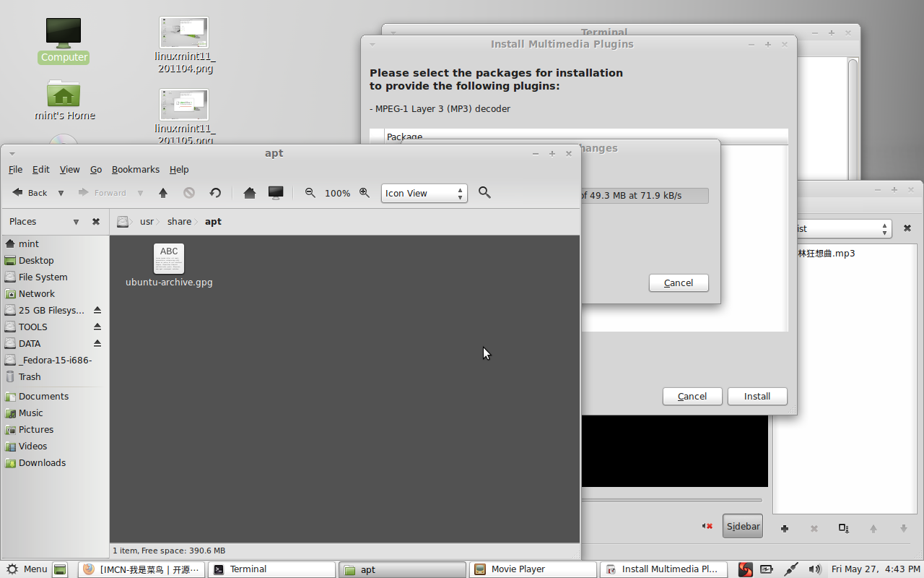
Task: Cancel the package download
Action: point(678,282)
